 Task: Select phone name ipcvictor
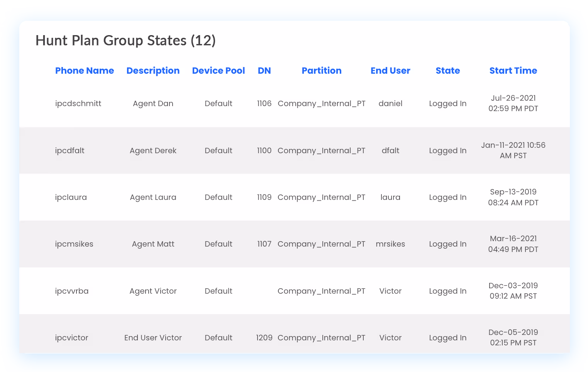(72, 338)
